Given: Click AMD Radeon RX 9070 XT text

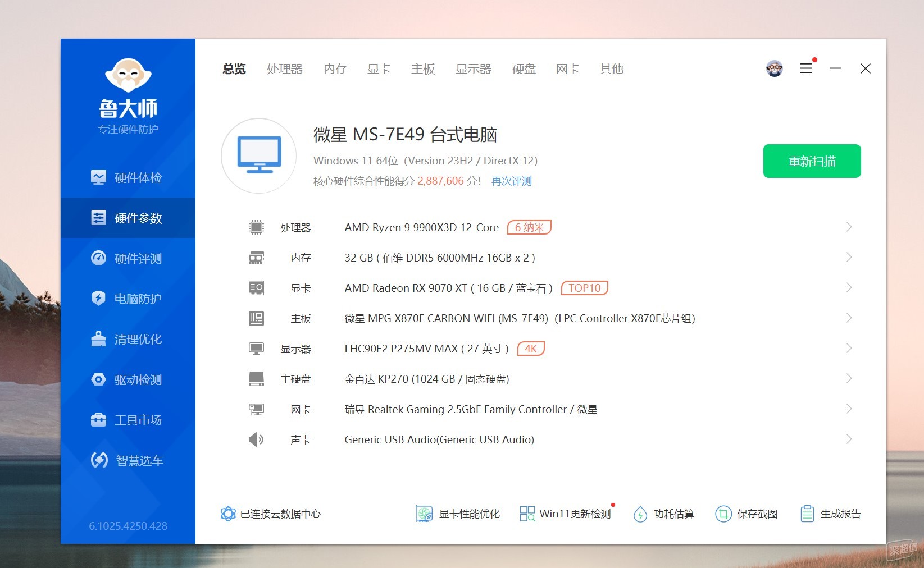Looking at the screenshot, I should 449,288.
